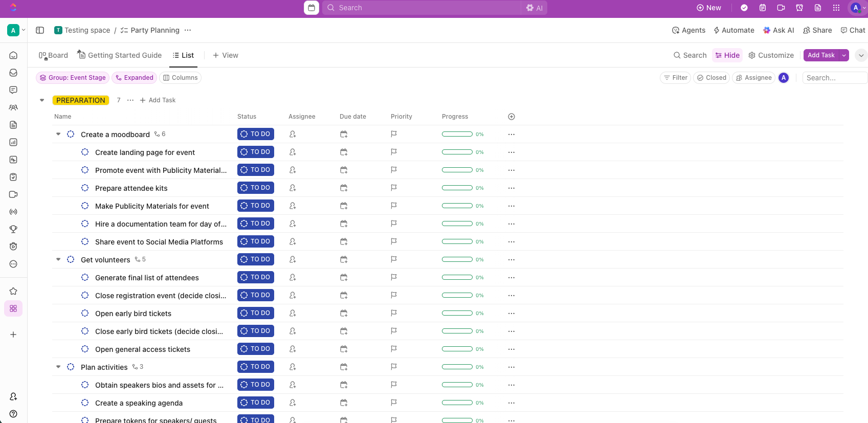868x423 pixels.
Task: Click the Home icon in left sidebar
Action: (13, 55)
